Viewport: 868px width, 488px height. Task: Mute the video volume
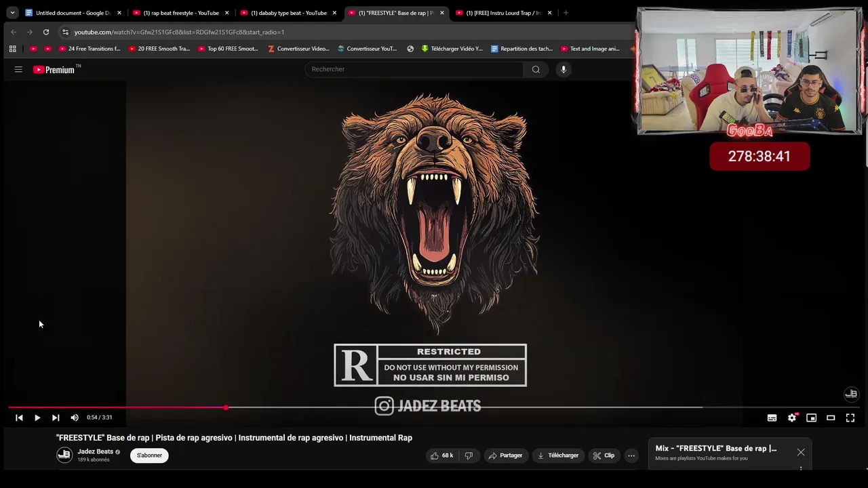75,418
